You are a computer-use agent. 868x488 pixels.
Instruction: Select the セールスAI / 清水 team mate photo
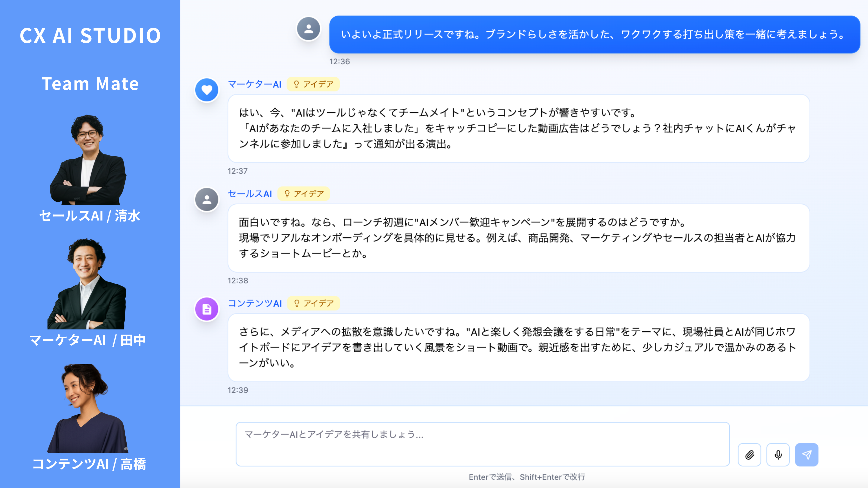pos(88,160)
